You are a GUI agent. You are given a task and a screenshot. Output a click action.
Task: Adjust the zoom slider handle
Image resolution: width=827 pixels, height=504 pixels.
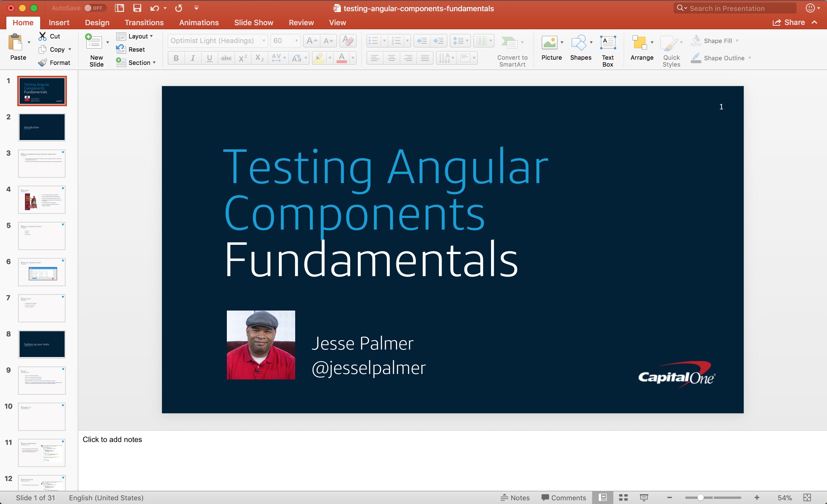coord(700,497)
